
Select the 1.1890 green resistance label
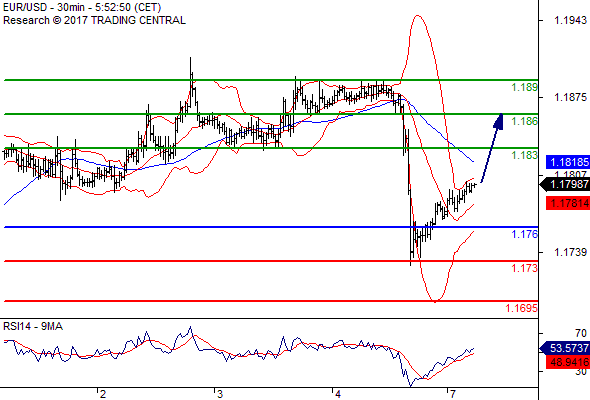click(524, 87)
